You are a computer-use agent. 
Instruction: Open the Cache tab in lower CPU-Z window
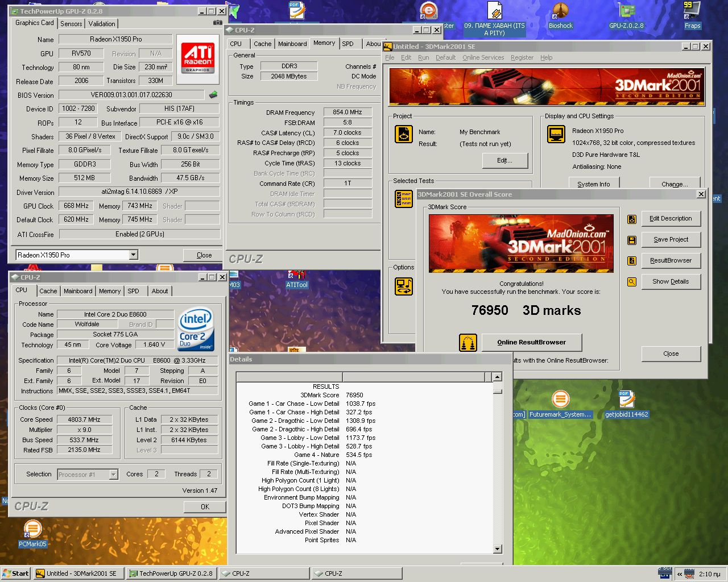[x=48, y=291]
